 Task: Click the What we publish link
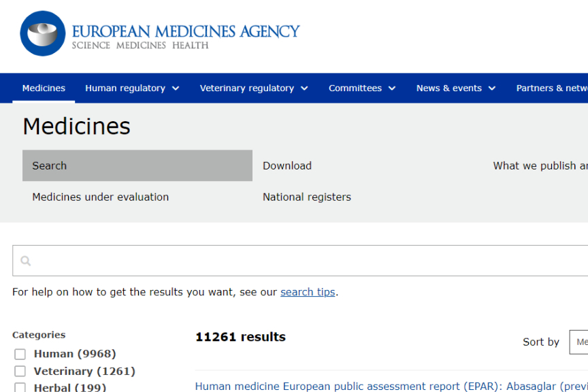(540, 165)
